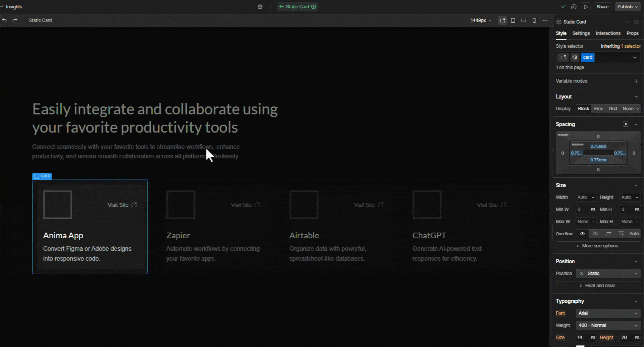Click the line Height 20 field
Screen dimensions: 644x347
[x=630, y=338]
